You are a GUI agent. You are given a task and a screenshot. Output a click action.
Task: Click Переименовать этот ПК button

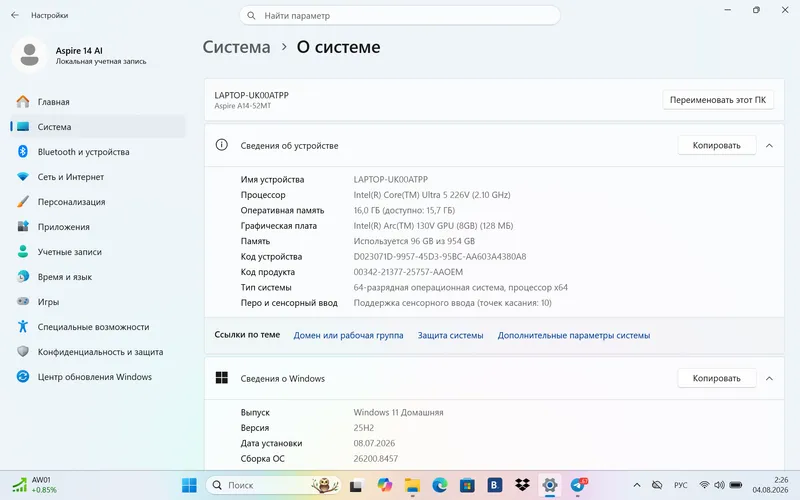tap(718, 100)
